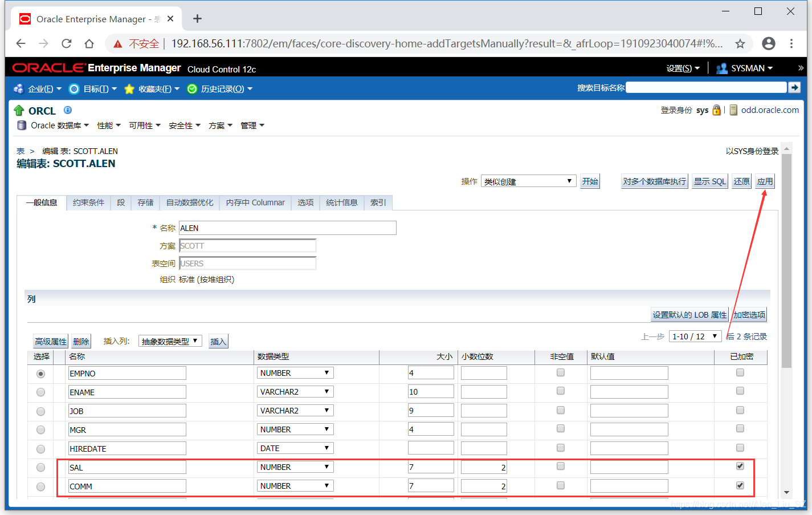812x515 pixels.
Task: Click the ORCL up-arrow status icon
Action: (19, 111)
